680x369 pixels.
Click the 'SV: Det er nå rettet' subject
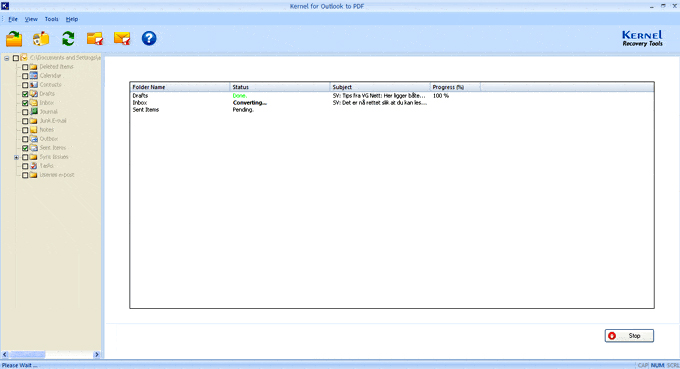tap(380, 103)
